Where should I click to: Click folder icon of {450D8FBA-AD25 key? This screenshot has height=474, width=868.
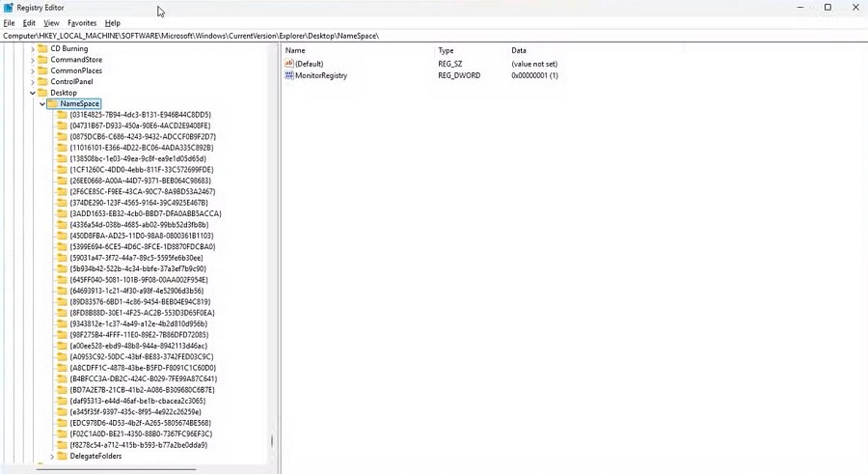point(62,236)
